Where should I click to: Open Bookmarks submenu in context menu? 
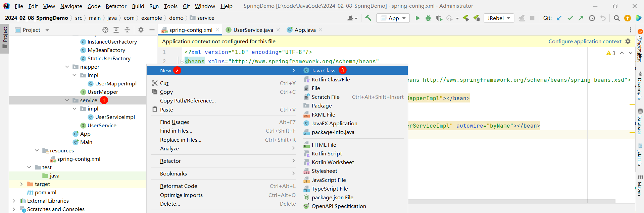222,173
